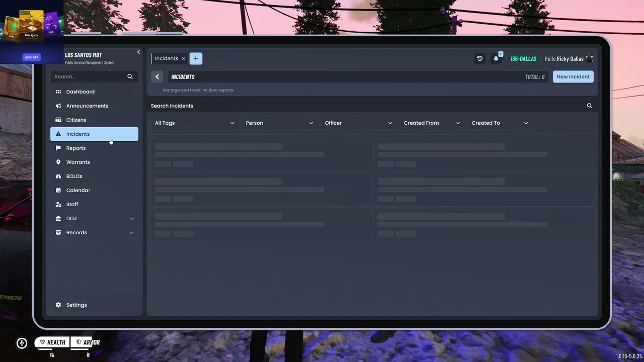The image size is (644, 362).
Task: Click the 100% RTP button
Action: coord(31,57)
